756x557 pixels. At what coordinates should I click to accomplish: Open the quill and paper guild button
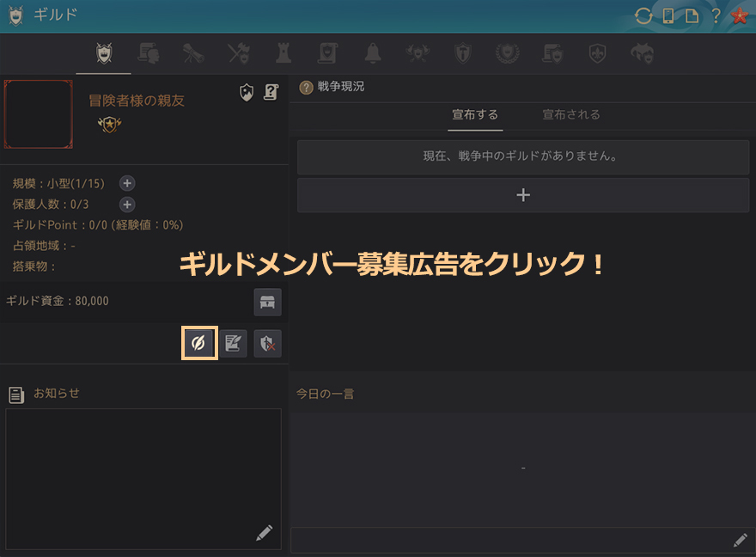point(233,344)
